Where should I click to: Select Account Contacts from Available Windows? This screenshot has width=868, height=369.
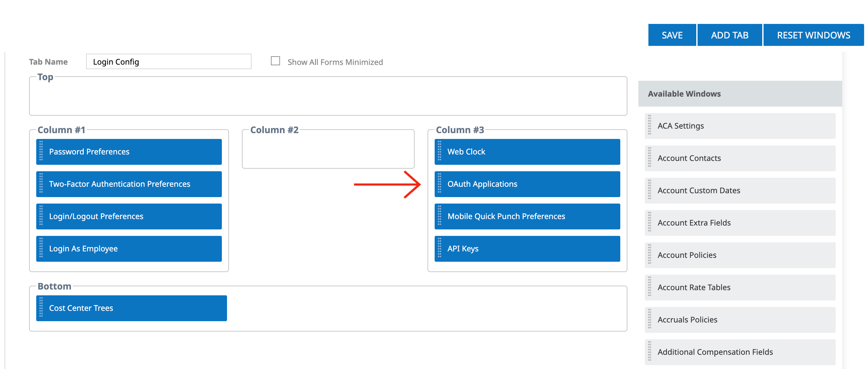pos(740,158)
